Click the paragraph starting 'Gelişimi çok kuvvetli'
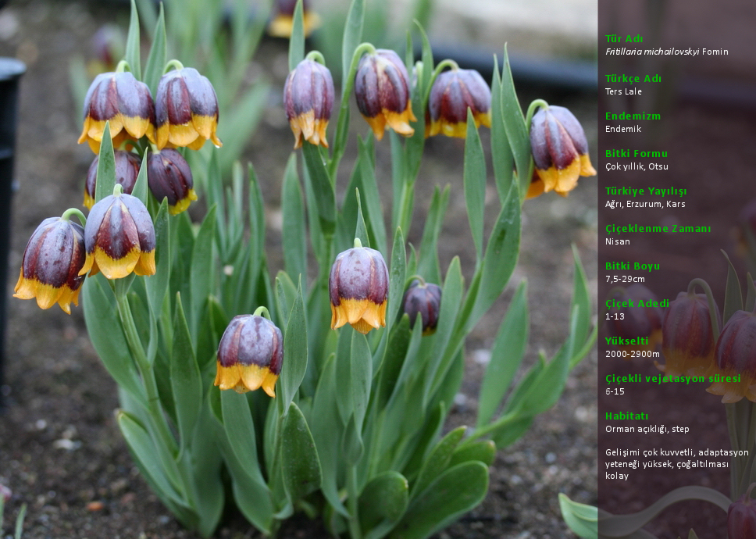This screenshot has height=539, width=756. pyautogui.click(x=676, y=464)
